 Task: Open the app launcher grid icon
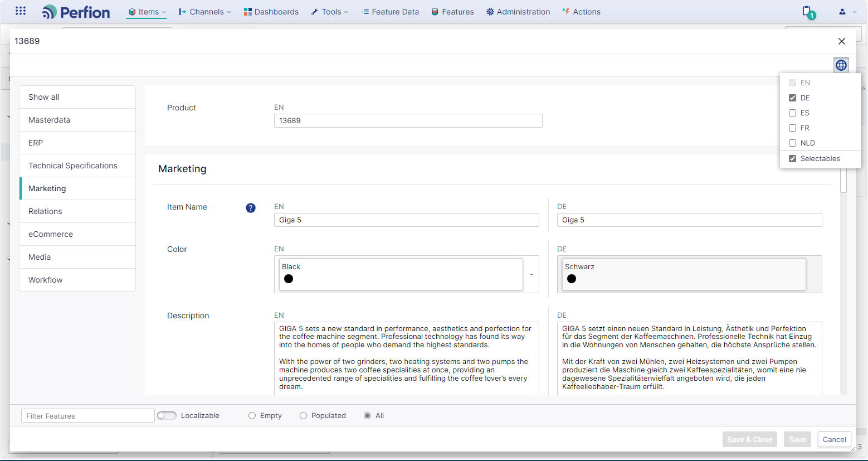(21, 11)
